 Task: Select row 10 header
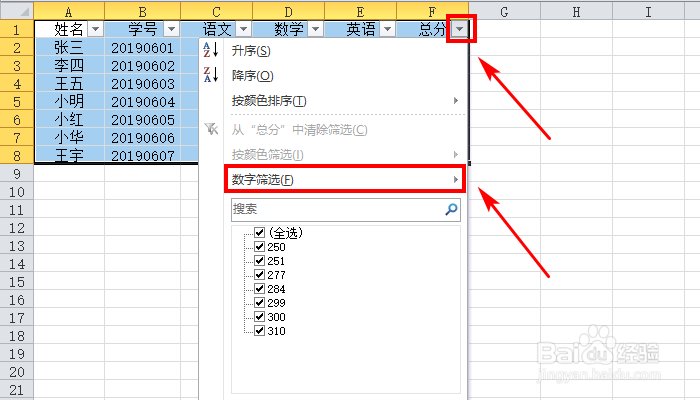(x=17, y=192)
